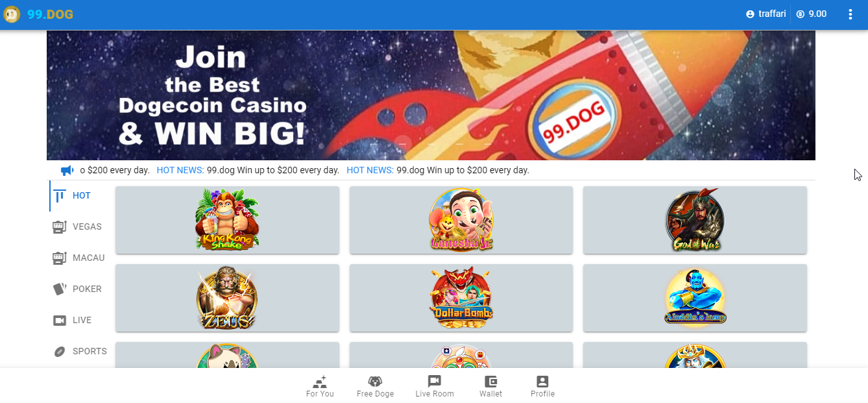
Task: Open the Wallet page
Action: 490,386
